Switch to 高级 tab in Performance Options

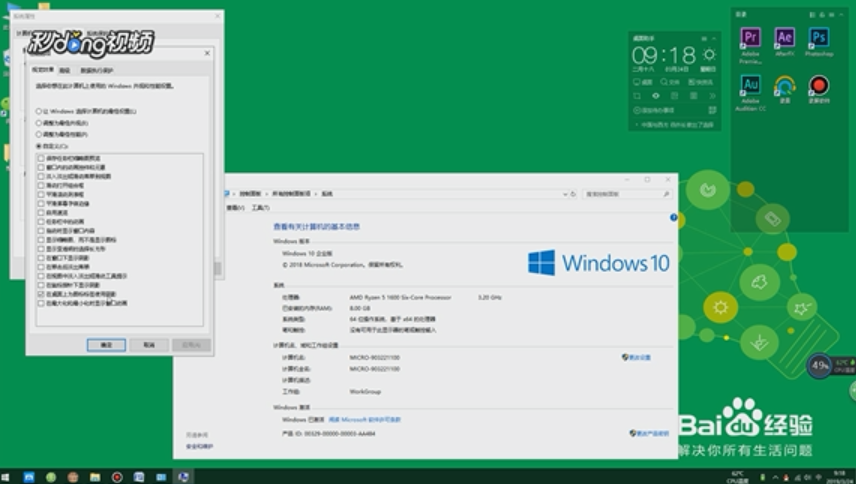pos(64,70)
